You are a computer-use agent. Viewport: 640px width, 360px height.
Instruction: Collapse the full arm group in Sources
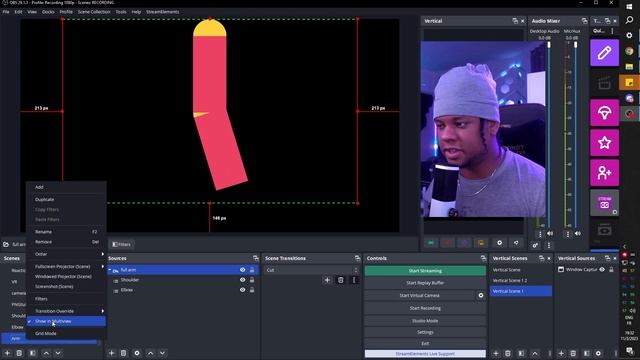click(x=110, y=270)
